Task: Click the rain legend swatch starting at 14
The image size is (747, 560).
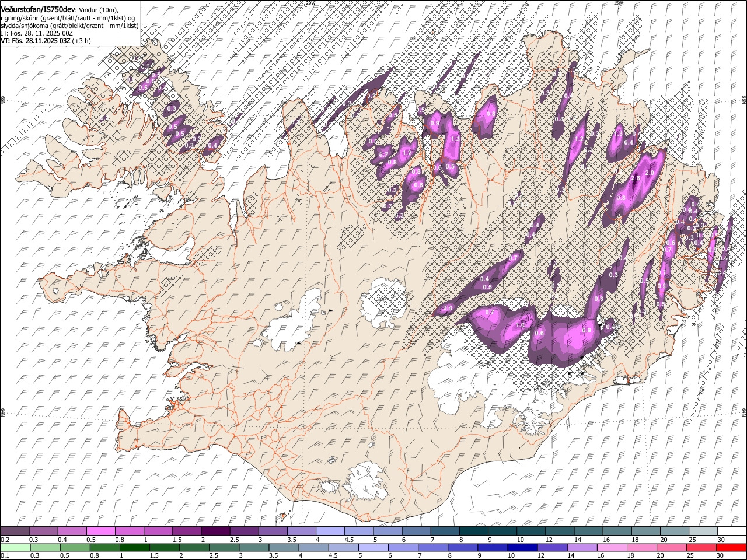Action: coord(582,547)
